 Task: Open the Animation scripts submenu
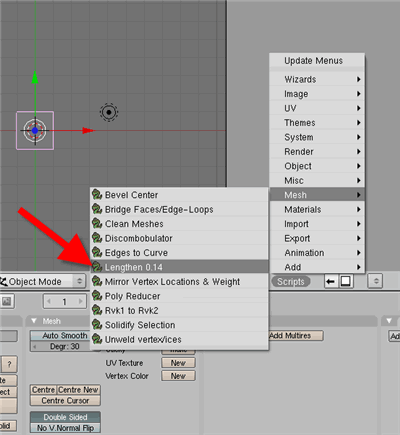click(317, 253)
